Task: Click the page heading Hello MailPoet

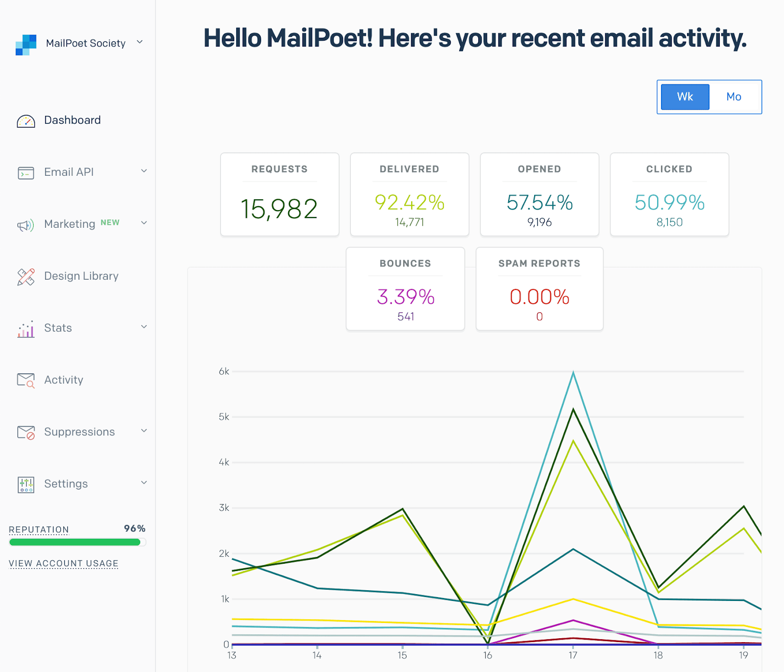Action: point(475,38)
